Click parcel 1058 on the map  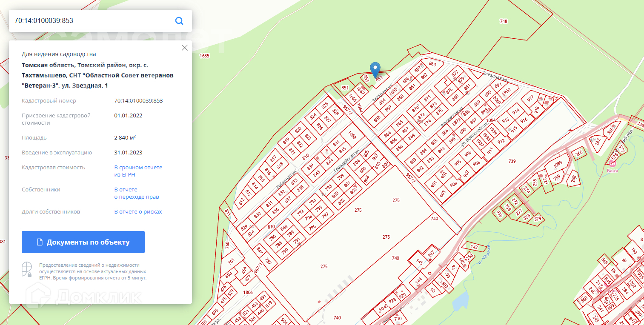[x=352, y=135]
